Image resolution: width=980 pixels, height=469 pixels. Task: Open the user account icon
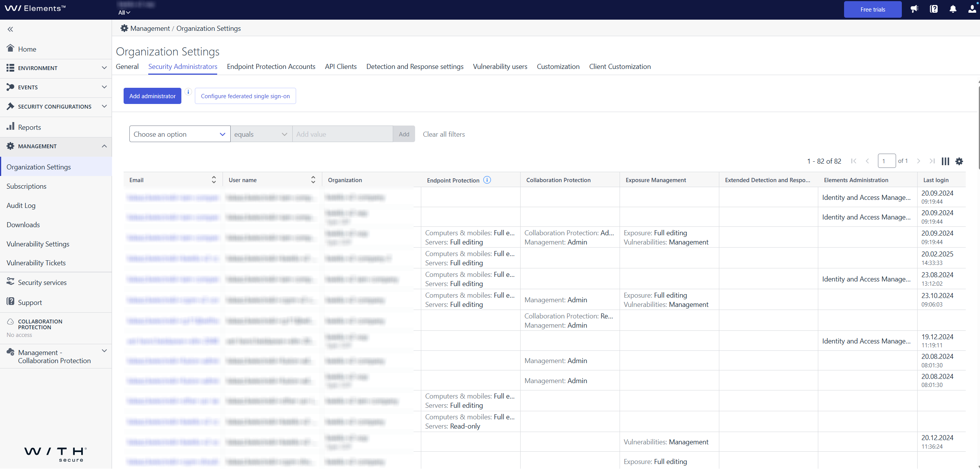(972, 9)
